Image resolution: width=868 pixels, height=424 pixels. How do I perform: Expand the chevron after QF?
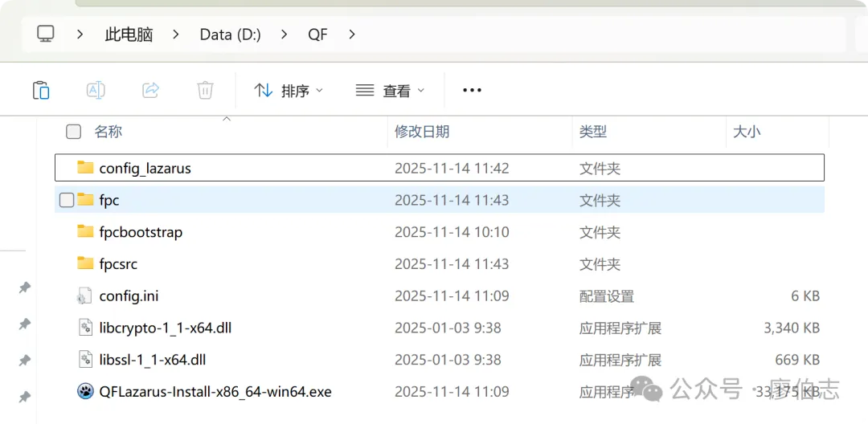(351, 35)
